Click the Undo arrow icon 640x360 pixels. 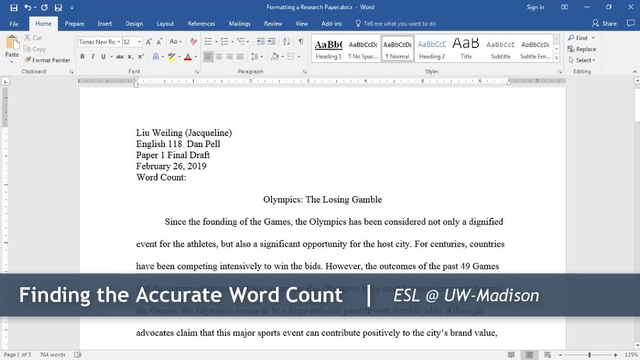click(x=27, y=7)
